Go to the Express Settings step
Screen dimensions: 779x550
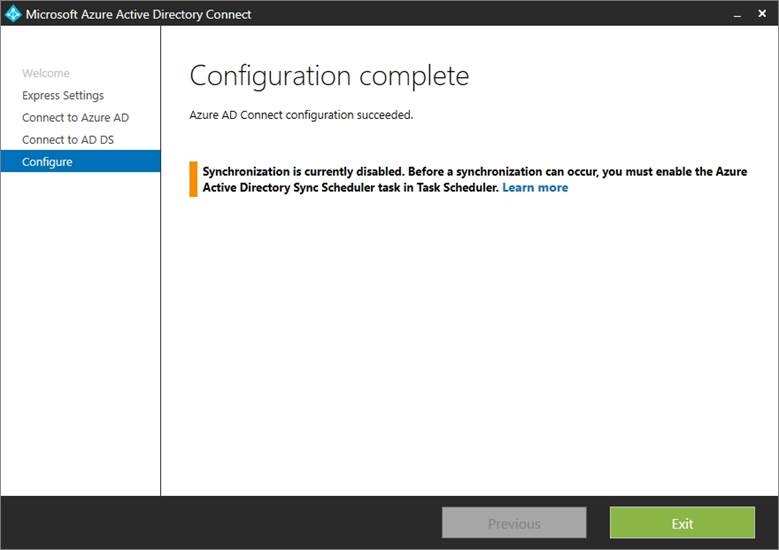coord(63,95)
